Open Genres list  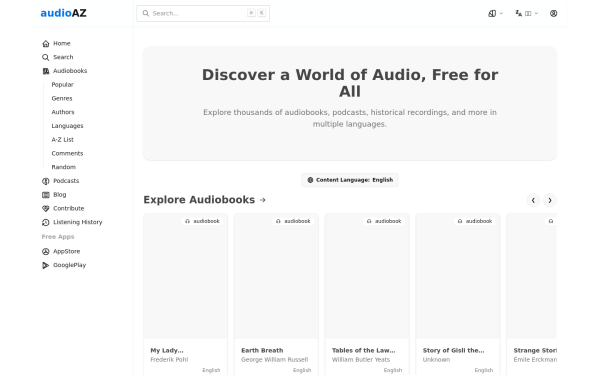pyautogui.click(x=62, y=99)
